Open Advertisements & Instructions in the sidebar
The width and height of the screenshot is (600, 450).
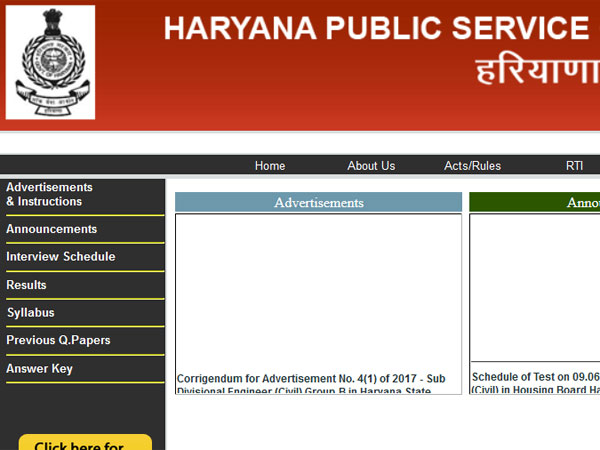tap(49, 194)
